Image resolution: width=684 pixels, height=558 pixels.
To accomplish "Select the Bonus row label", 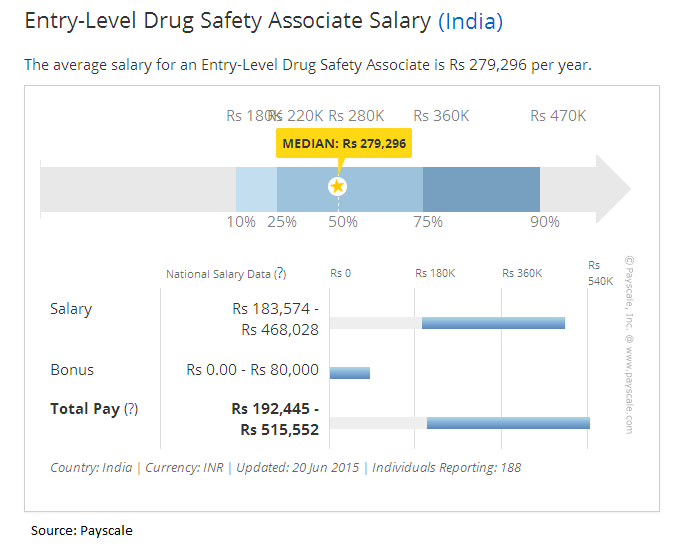I will (72, 370).
